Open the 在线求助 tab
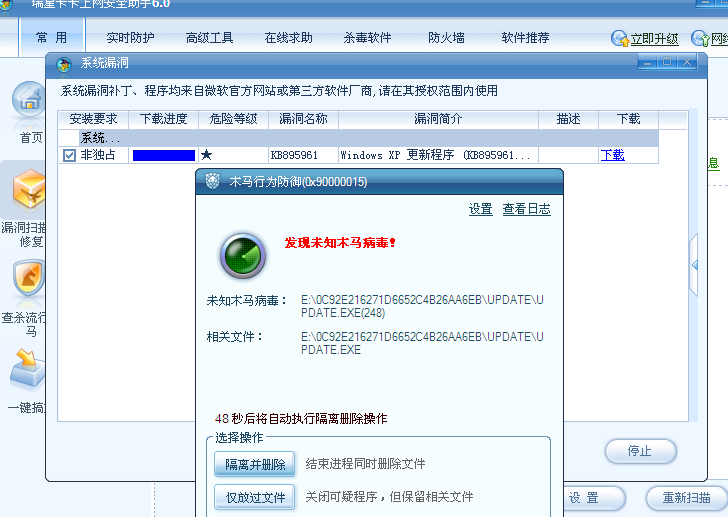The image size is (728, 517). pyautogui.click(x=288, y=38)
